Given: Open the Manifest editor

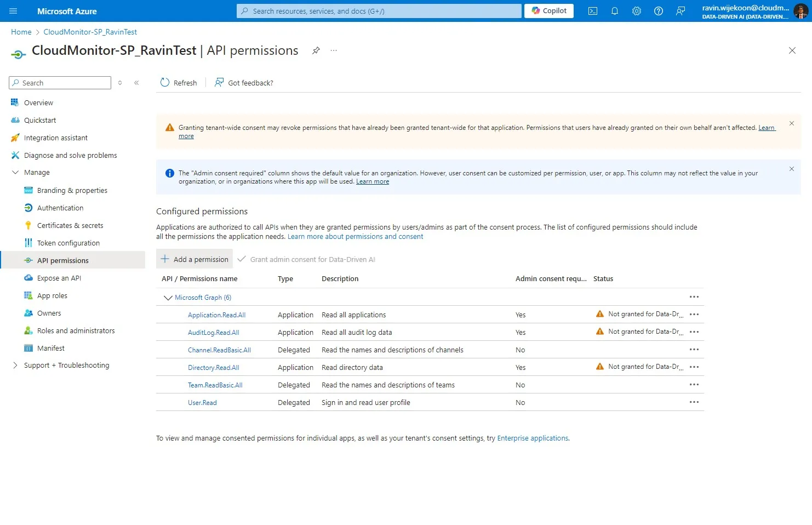Looking at the screenshot, I should [x=51, y=348].
